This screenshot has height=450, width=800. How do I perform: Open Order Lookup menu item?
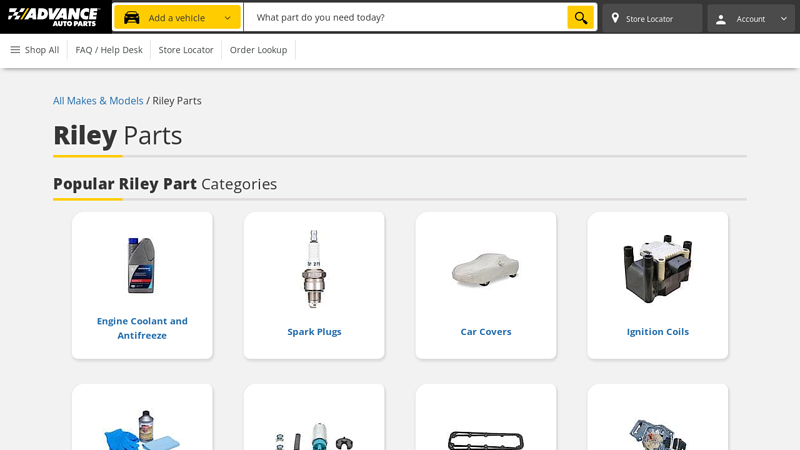258,50
